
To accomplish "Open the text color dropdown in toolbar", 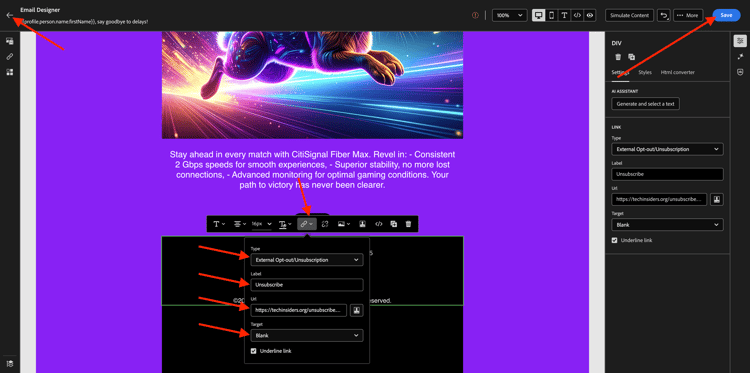I will 286,224.
